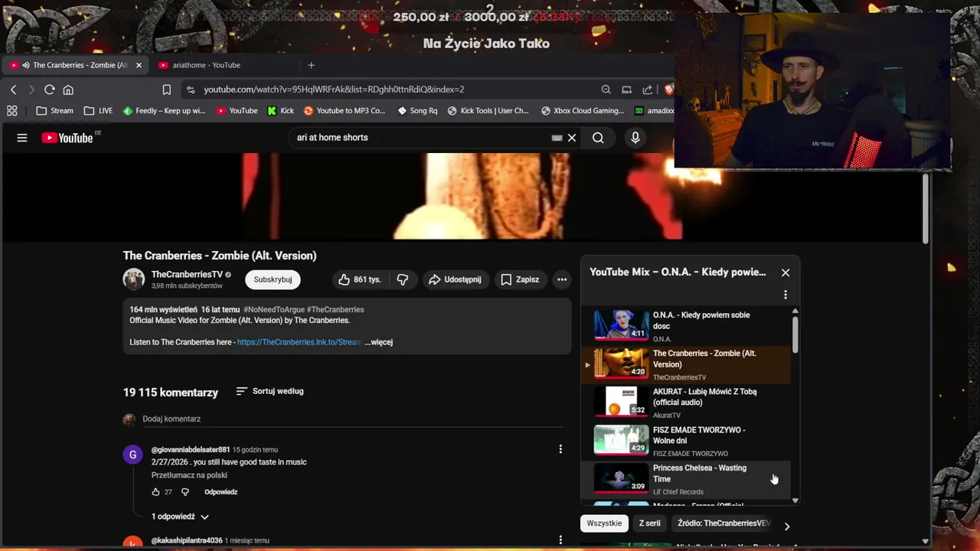Open the YouTube hamburger guide menu
Image resolution: width=980 pixels, height=551 pixels.
click(x=22, y=138)
